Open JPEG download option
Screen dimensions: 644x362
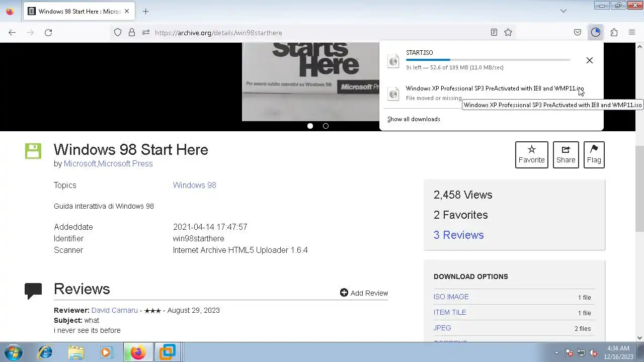442,328
